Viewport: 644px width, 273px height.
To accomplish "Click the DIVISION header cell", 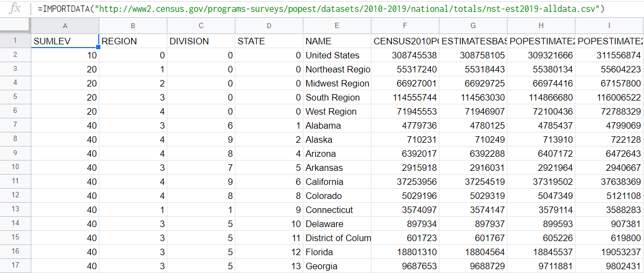I will point(201,41).
